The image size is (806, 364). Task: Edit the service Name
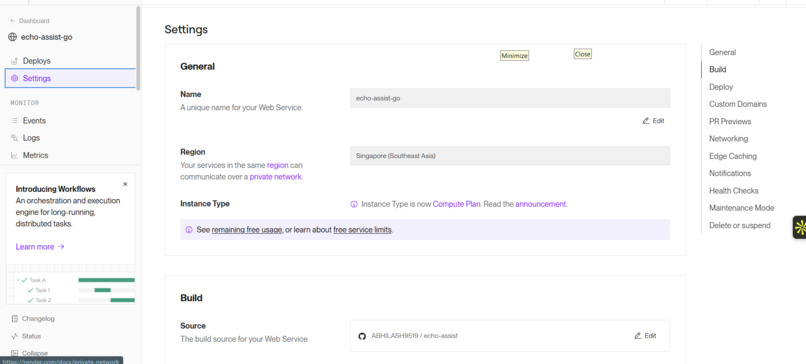click(x=653, y=121)
